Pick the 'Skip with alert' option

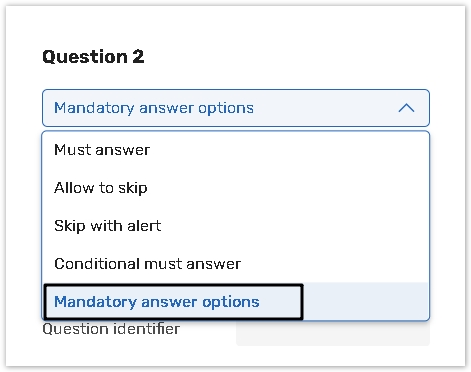coord(236,226)
